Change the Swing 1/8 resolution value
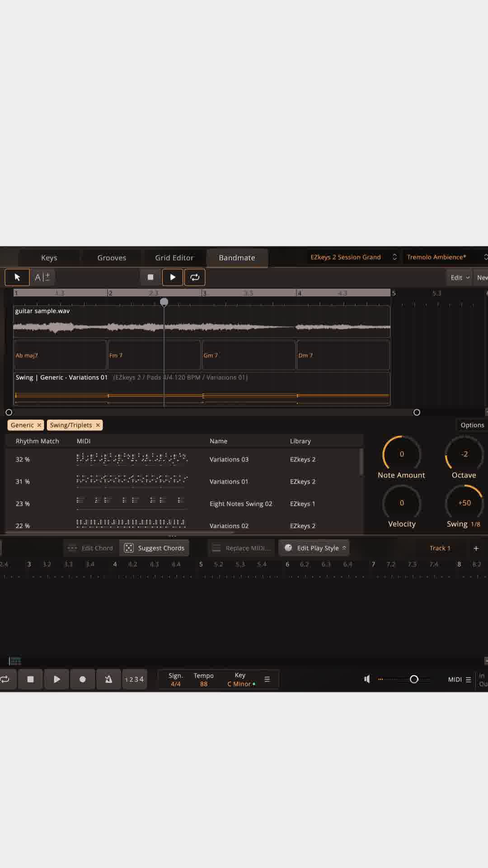The height and width of the screenshot is (868, 488). [475, 524]
